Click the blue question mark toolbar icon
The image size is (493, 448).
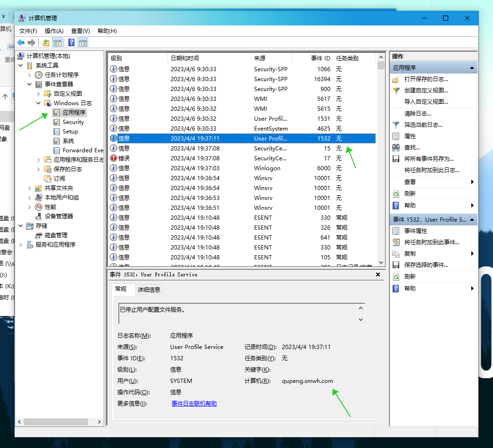pyautogui.click(x=71, y=43)
